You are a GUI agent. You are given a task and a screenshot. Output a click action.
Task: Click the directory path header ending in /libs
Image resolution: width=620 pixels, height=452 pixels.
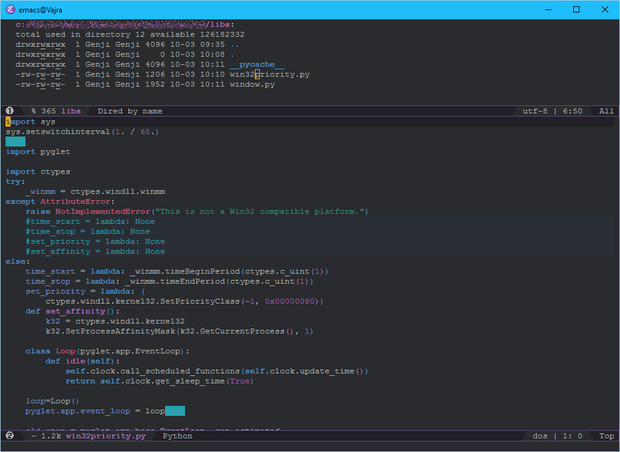(125, 25)
